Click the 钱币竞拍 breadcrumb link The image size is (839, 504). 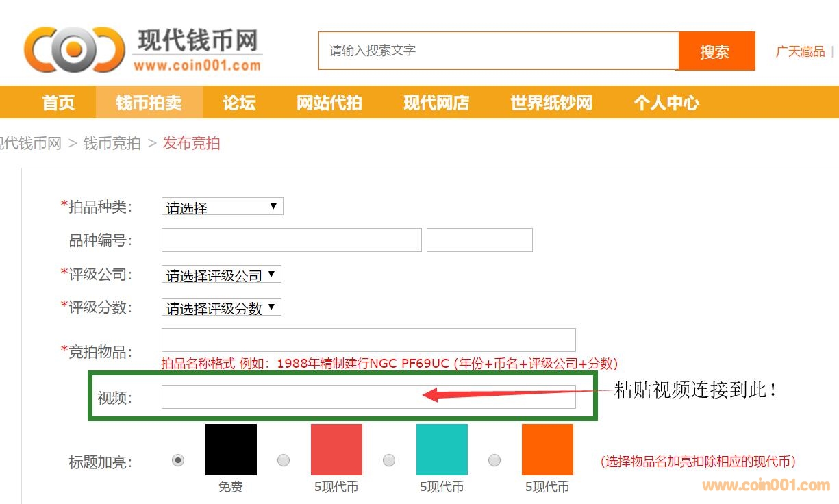(112, 143)
